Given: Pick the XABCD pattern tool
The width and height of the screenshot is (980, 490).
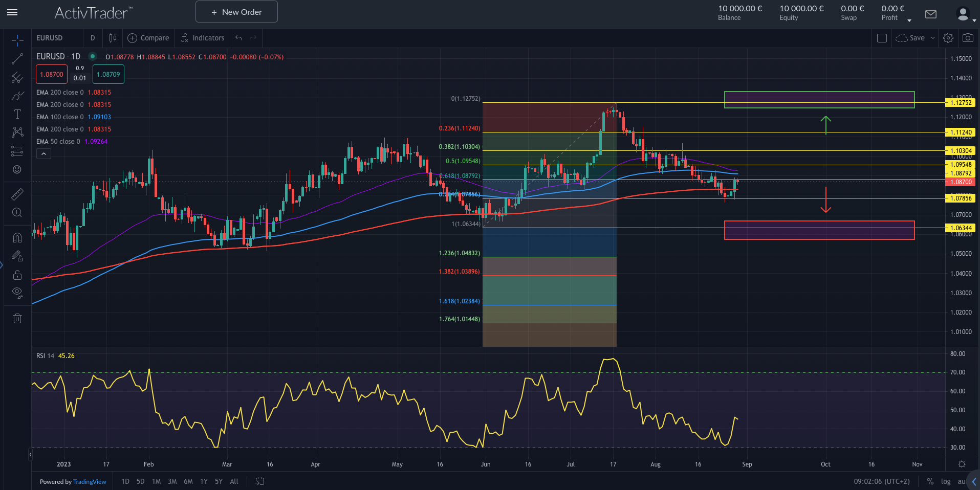Looking at the screenshot, I should point(17,132).
